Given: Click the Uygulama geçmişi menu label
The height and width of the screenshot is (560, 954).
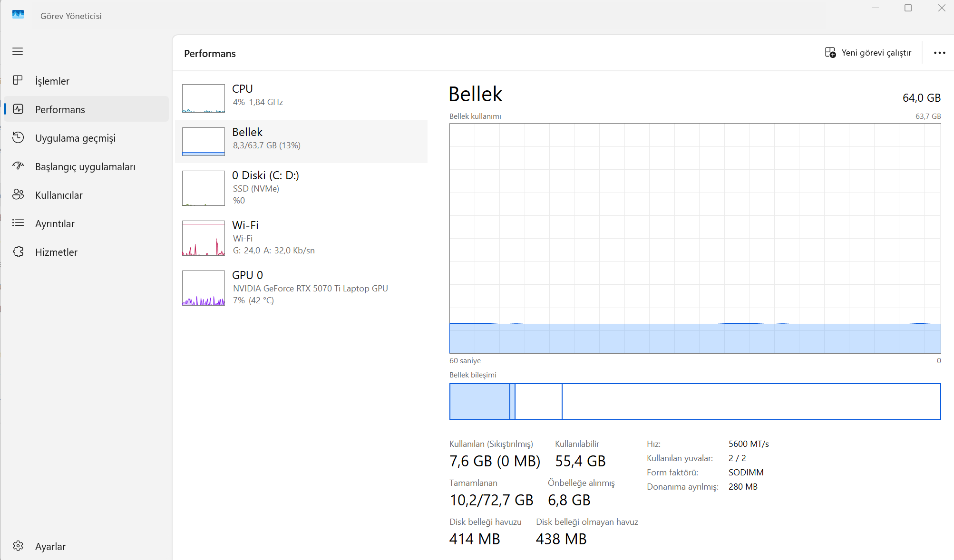Looking at the screenshot, I should point(75,138).
